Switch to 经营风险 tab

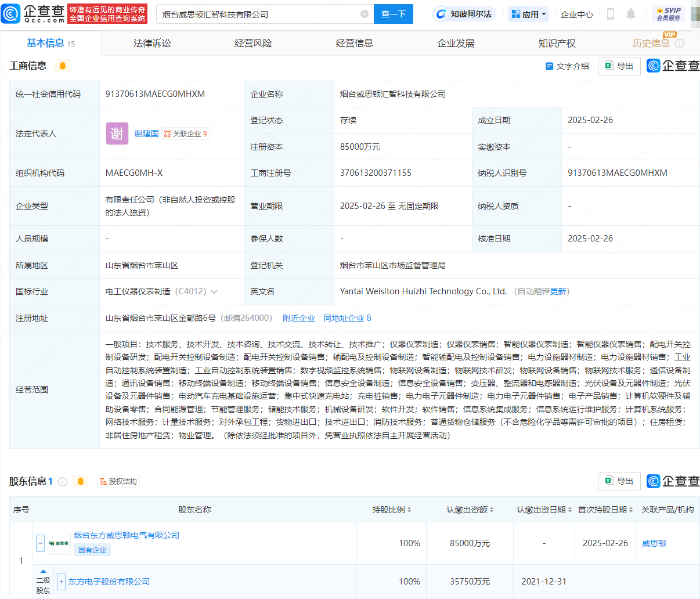[x=253, y=43]
